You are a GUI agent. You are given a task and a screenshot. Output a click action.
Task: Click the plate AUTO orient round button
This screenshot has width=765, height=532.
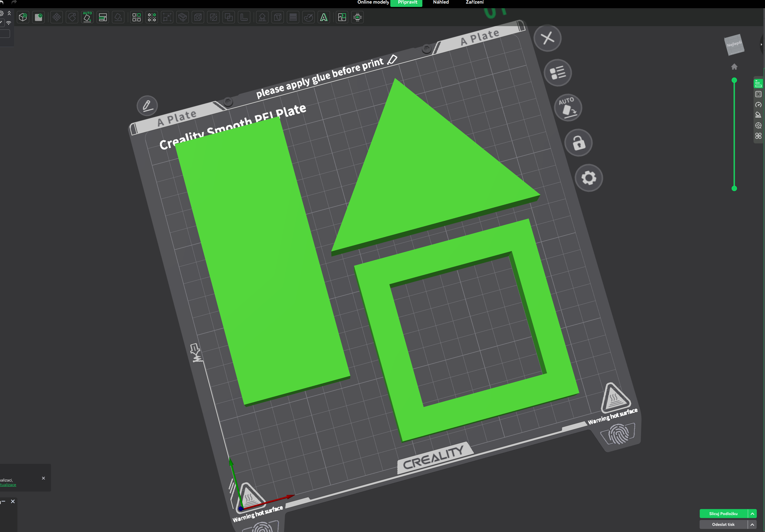tap(568, 108)
